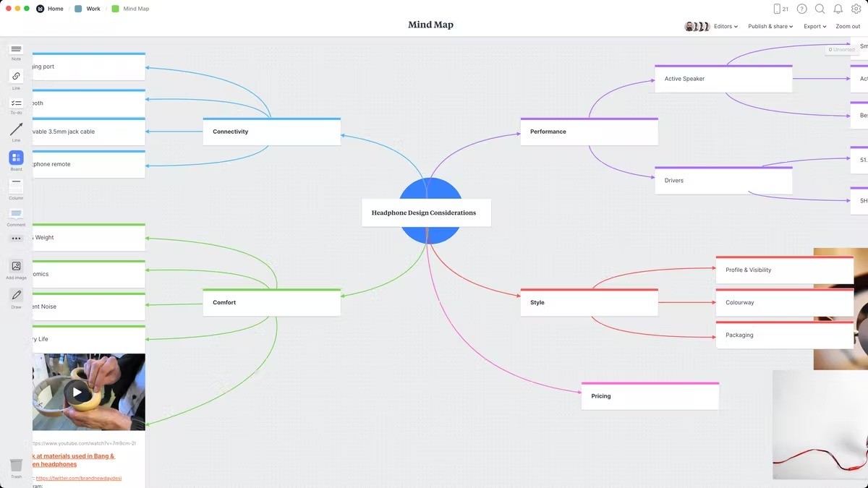Select the Weight card
Image resolution: width=868 pixels, height=488 pixels.
pos(88,237)
